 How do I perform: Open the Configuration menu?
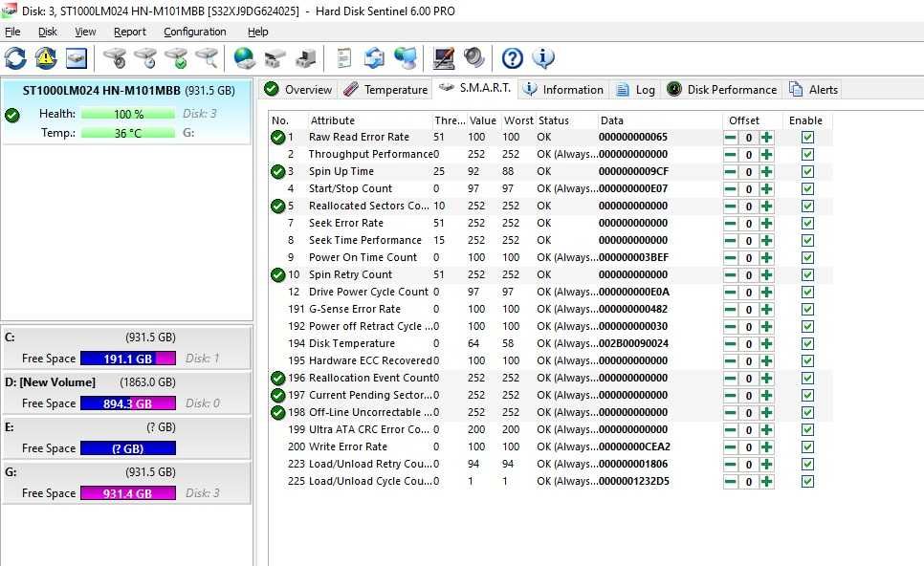pyautogui.click(x=194, y=32)
